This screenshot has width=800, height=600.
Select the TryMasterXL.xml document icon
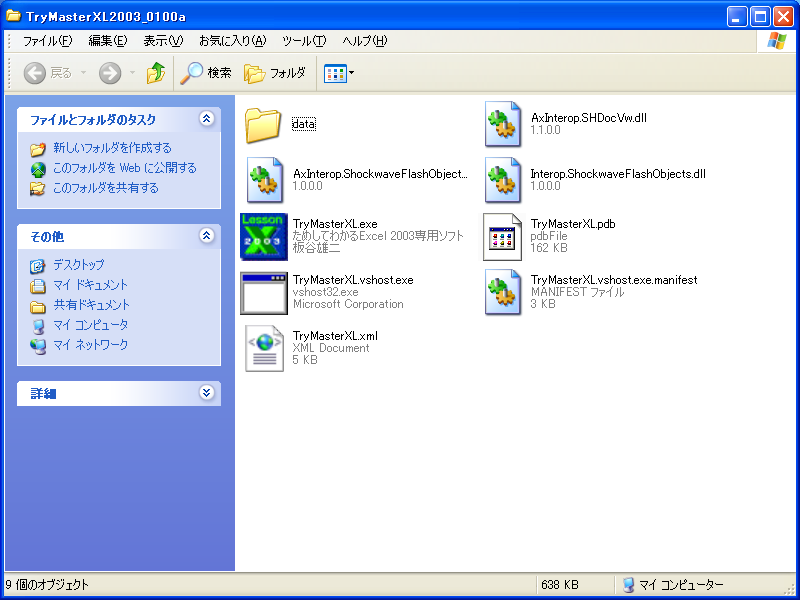point(264,348)
